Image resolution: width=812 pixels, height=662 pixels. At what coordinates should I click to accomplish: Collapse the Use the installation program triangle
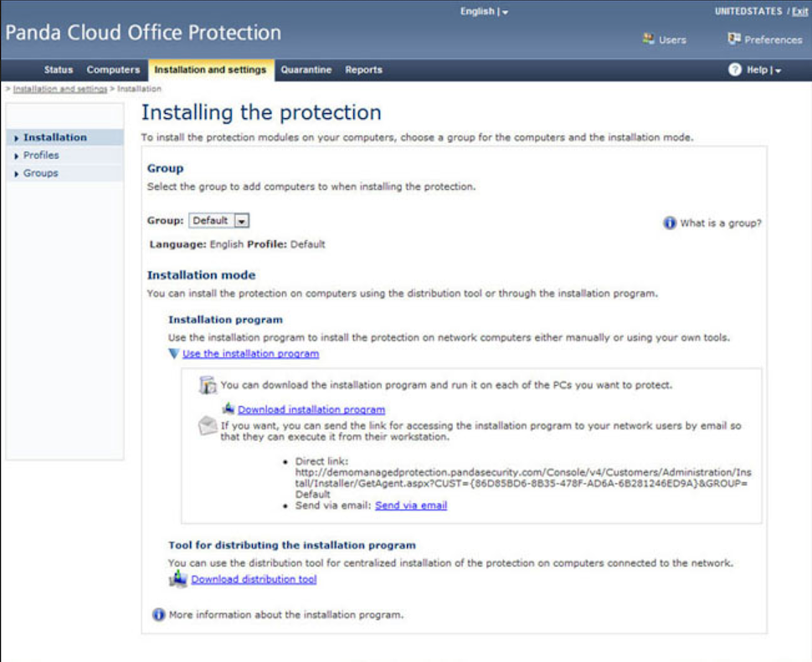click(173, 353)
